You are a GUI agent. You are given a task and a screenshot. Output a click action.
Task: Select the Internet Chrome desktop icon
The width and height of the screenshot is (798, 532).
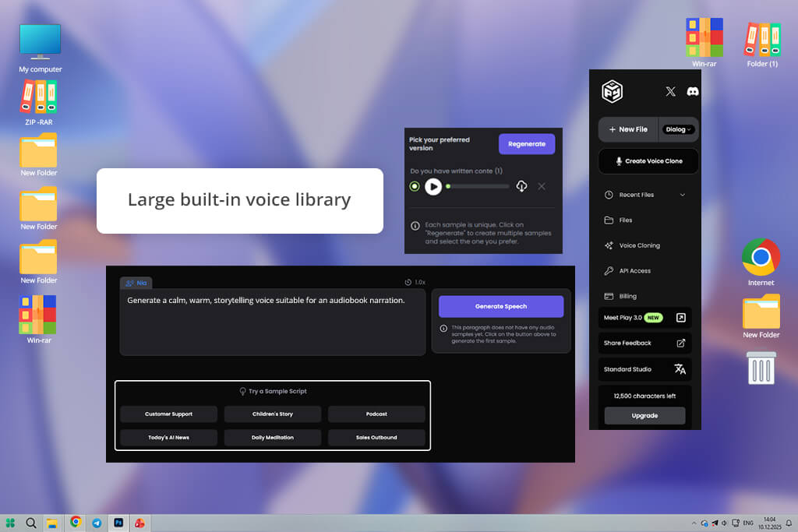point(761,262)
